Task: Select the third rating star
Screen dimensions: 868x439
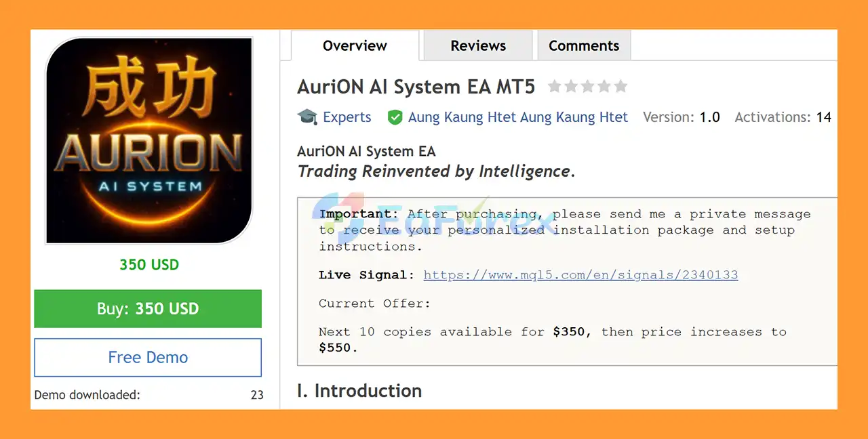Action: 587,87
